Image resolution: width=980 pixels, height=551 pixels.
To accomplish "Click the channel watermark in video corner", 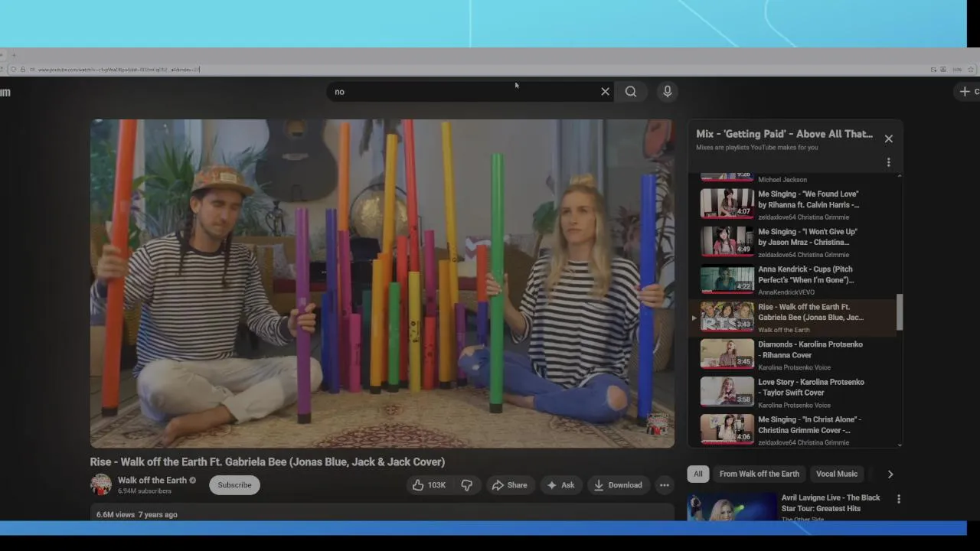I will pyautogui.click(x=657, y=424).
